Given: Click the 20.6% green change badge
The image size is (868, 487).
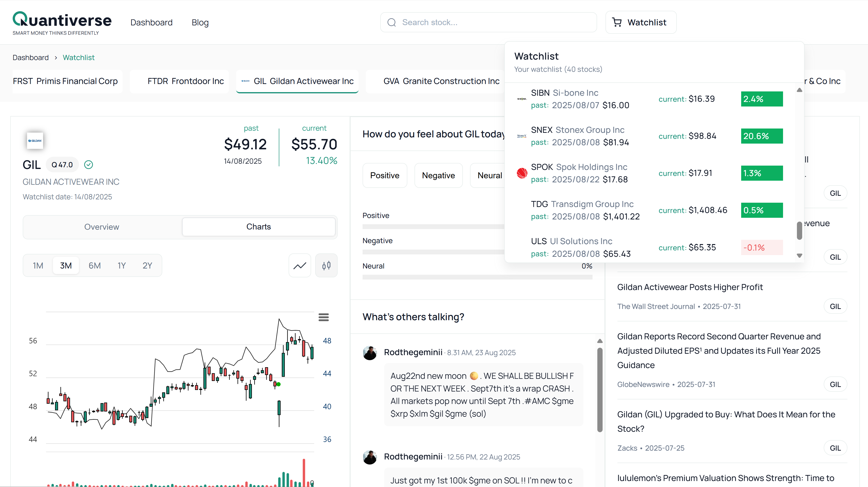Looking at the screenshot, I should tap(762, 136).
